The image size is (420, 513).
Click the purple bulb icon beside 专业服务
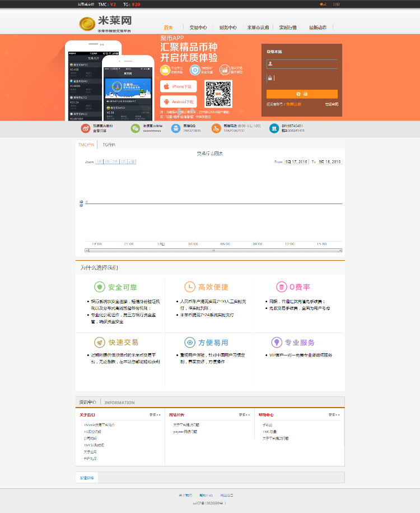pos(277,343)
